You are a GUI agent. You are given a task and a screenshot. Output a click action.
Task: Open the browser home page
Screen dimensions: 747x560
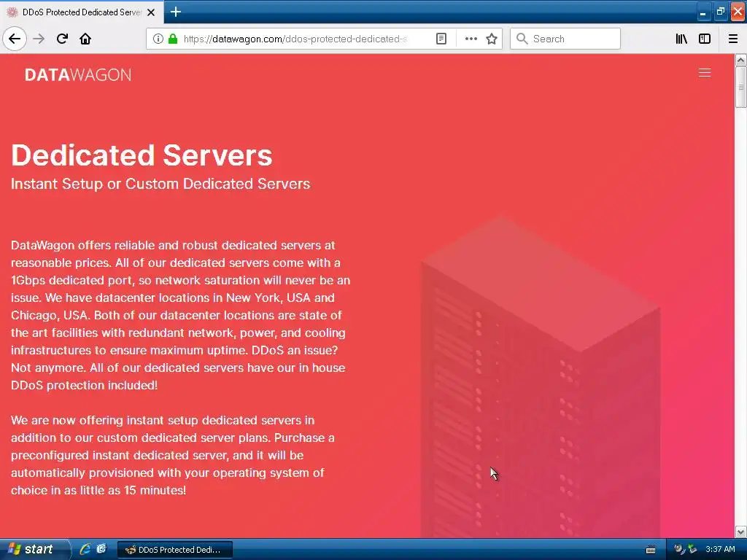pos(85,39)
